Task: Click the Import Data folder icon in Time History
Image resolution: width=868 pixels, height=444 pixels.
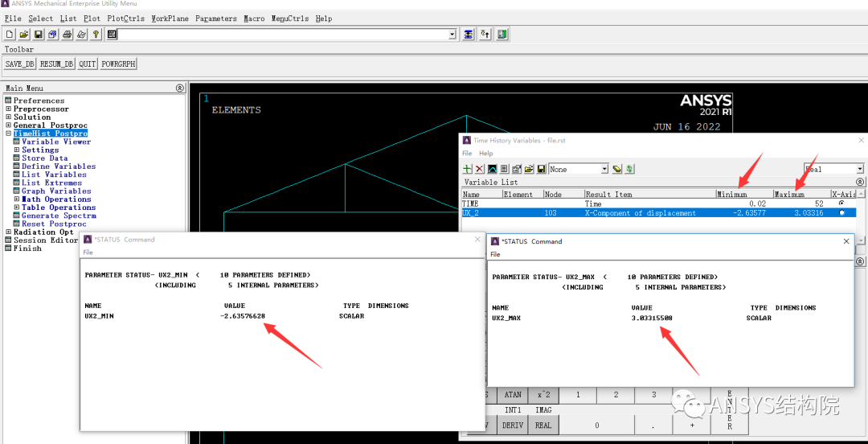Action: (529, 169)
